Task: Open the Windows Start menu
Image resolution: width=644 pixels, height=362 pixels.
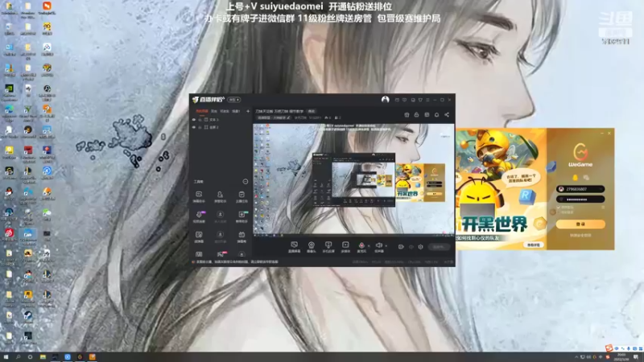Action: click(x=6, y=357)
